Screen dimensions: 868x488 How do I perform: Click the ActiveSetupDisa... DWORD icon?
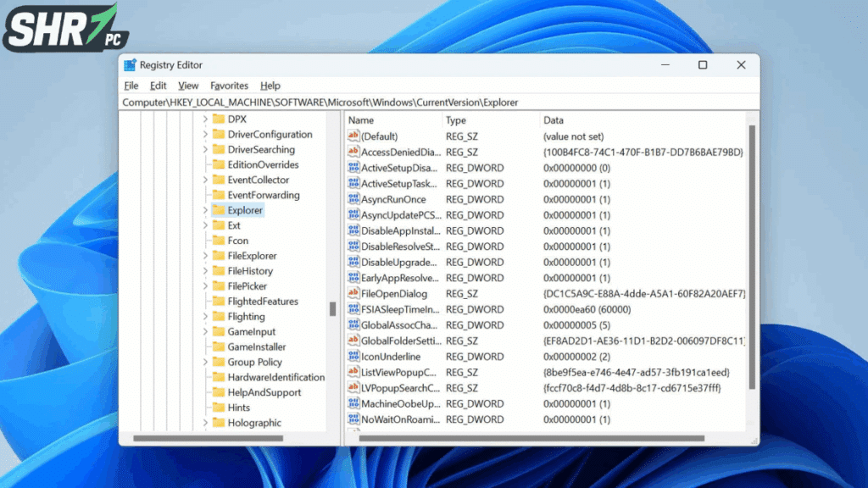pos(353,167)
